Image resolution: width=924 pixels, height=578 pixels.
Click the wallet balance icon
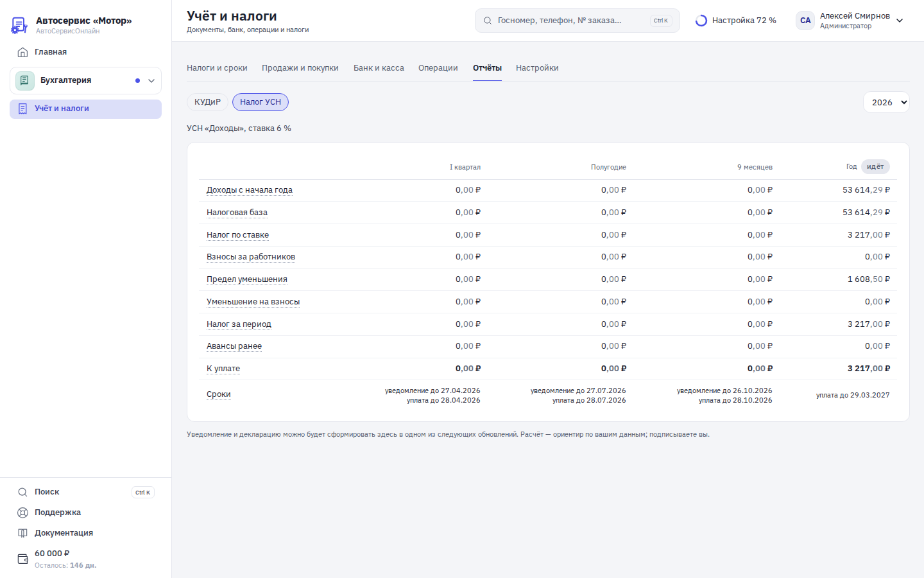tap(22, 559)
